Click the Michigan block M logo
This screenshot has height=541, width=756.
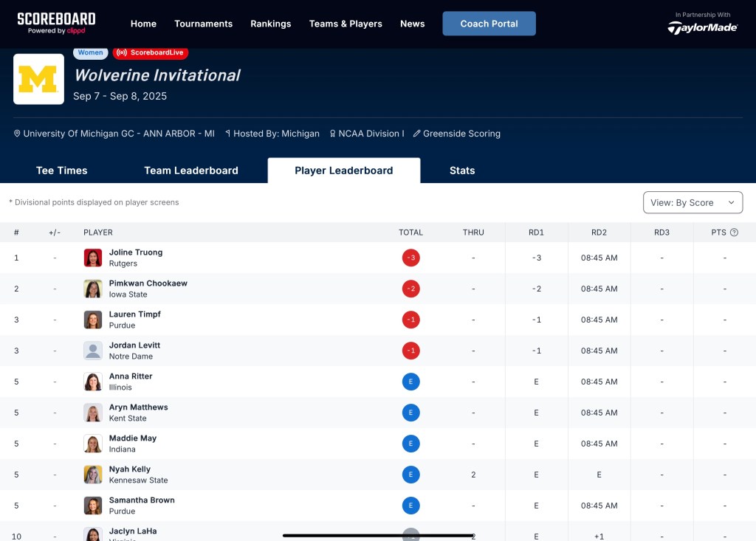click(x=39, y=79)
